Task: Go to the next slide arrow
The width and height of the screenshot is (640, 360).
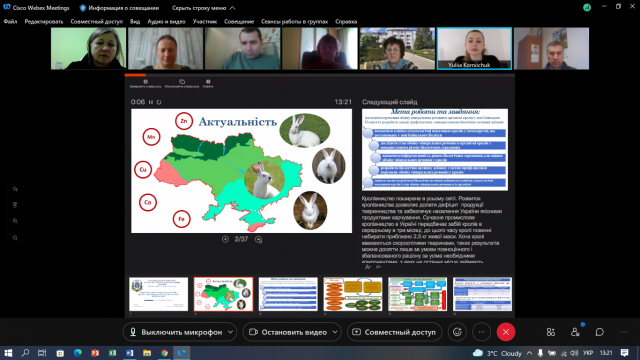Action: [x=258, y=239]
